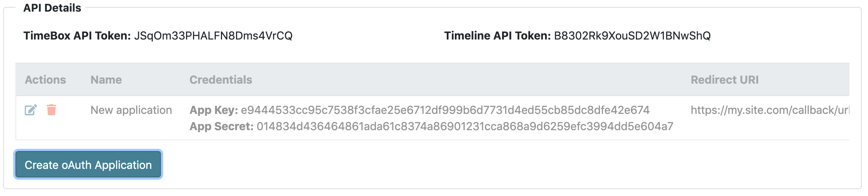Click the App Key label
This screenshot has height=196, width=868.
click(x=214, y=110)
